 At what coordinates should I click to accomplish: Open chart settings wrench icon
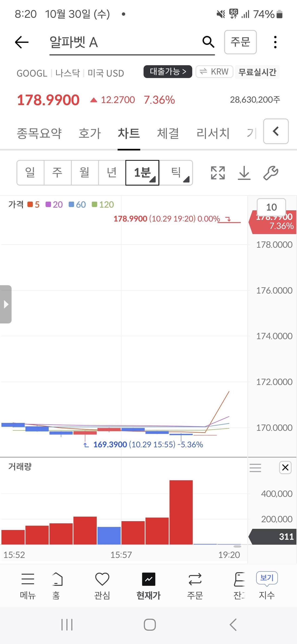271,173
